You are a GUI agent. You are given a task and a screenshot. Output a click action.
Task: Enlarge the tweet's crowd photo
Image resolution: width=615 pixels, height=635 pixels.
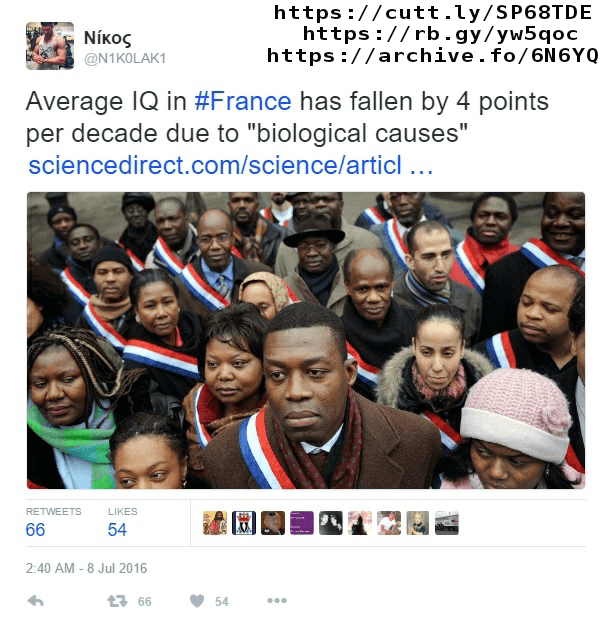(x=306, y=340)
